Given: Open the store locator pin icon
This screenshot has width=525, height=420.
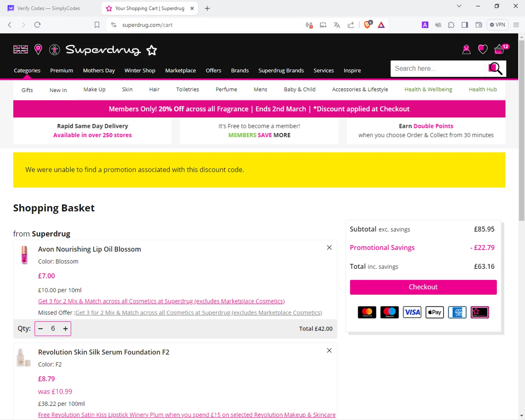Looking at the screenshot, I should [x=38, y=49].
